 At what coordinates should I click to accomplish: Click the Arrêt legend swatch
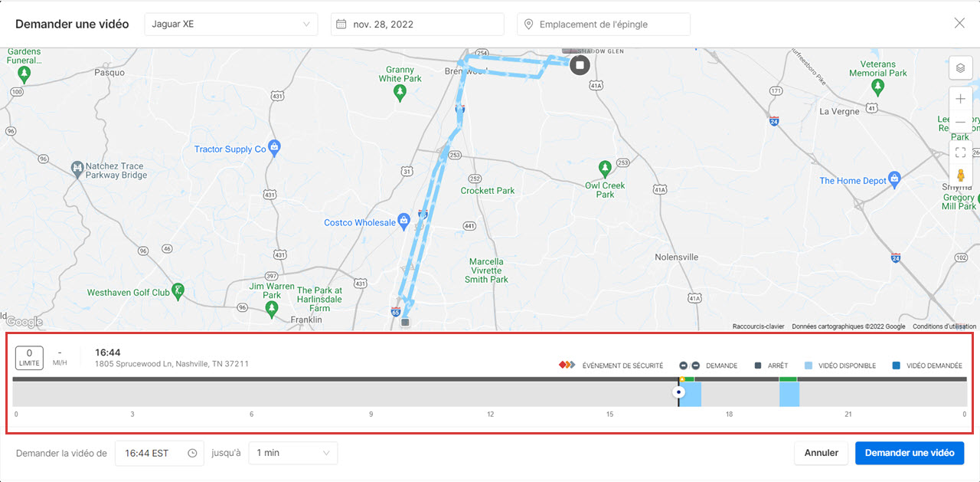(758, 366)
